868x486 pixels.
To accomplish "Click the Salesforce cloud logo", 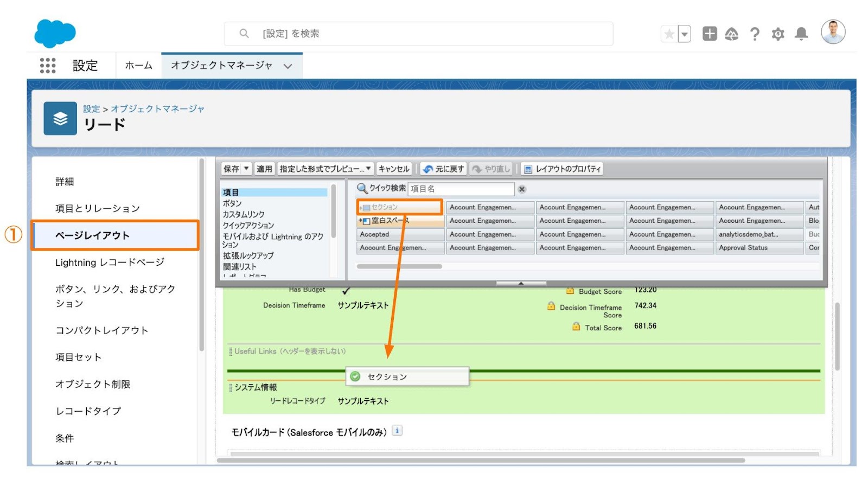I will point(55,33).
